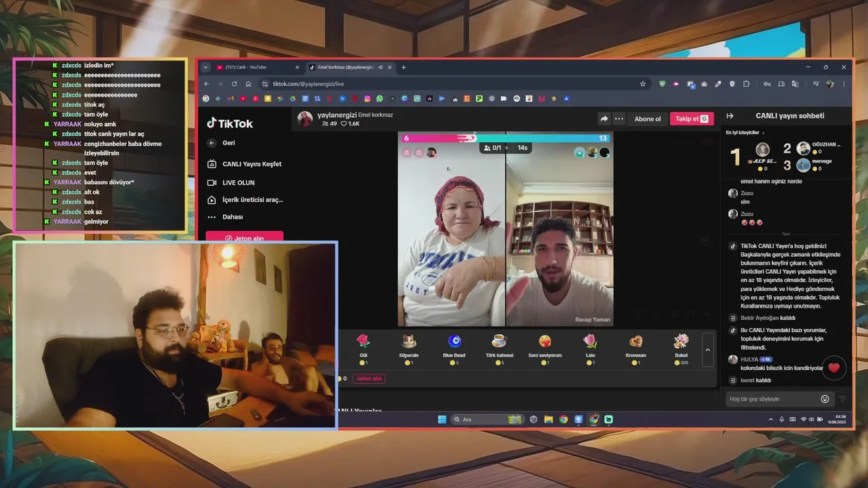Click the Abone ol button
Viewport: 868px width, 488px height.
tap(648, 119)
